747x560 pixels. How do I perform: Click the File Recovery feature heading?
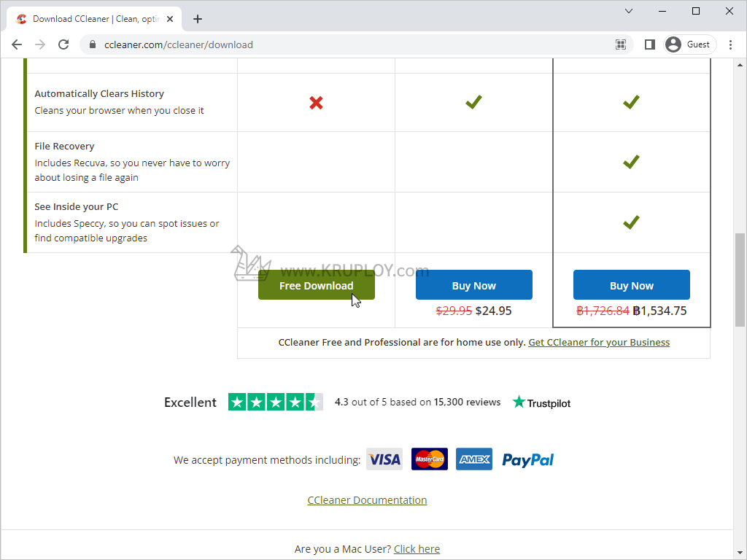pyautogui.click(x=64, y=146)
